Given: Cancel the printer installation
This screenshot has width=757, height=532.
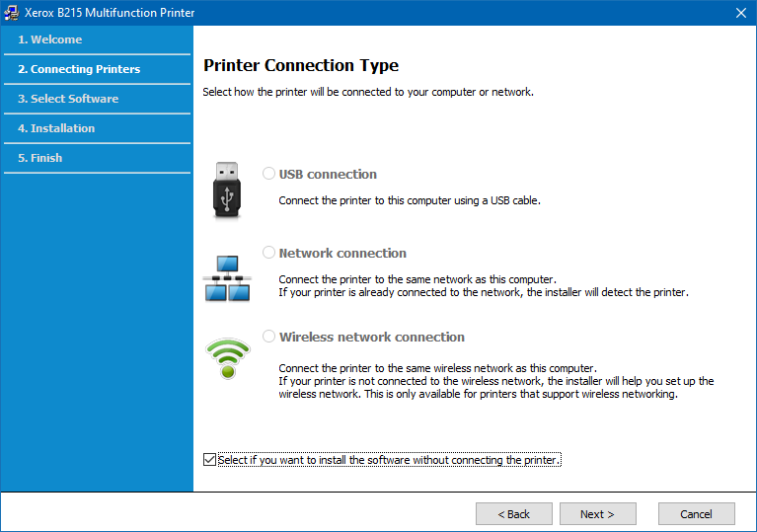Looking at the screenshot, I should click(x=697, y=513).
